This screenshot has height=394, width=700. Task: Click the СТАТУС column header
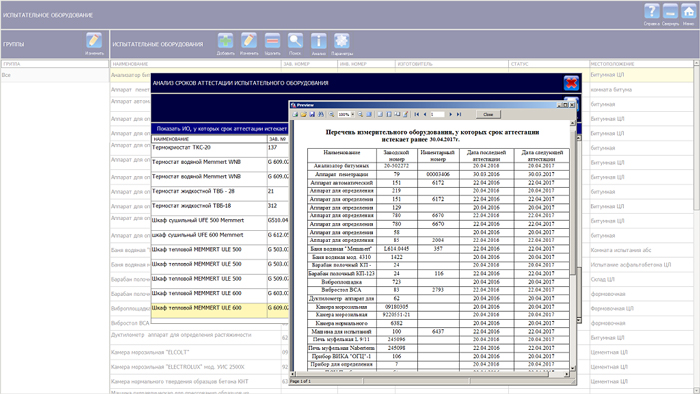pos(549,64)
